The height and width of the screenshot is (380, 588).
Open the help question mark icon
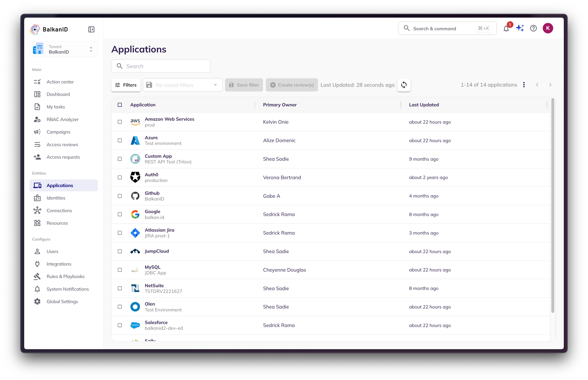533,28
